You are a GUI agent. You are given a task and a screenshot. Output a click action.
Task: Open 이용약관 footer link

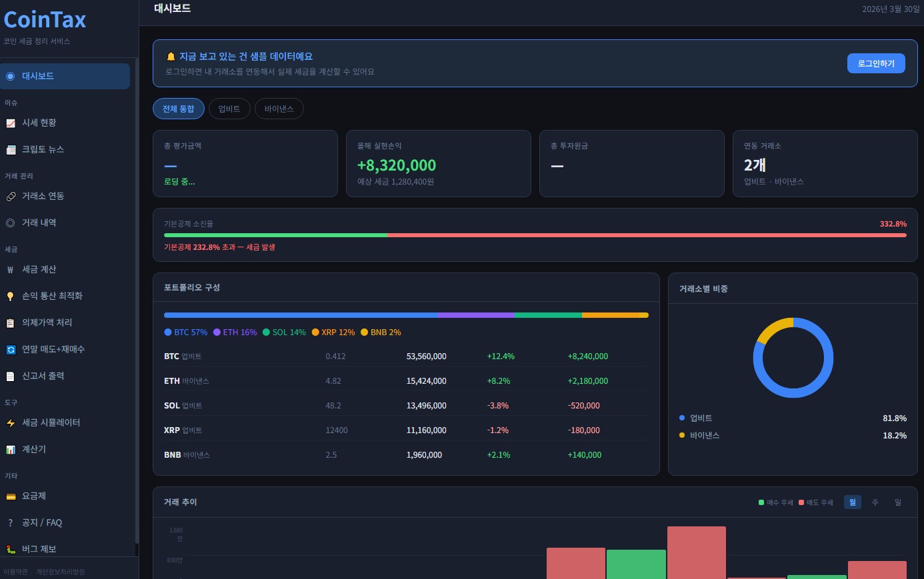point(16,572)
